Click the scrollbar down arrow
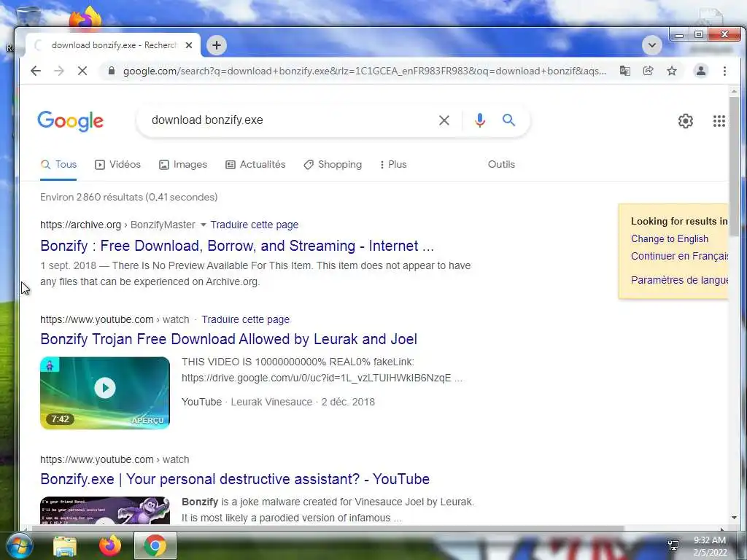 click(734, 518)
